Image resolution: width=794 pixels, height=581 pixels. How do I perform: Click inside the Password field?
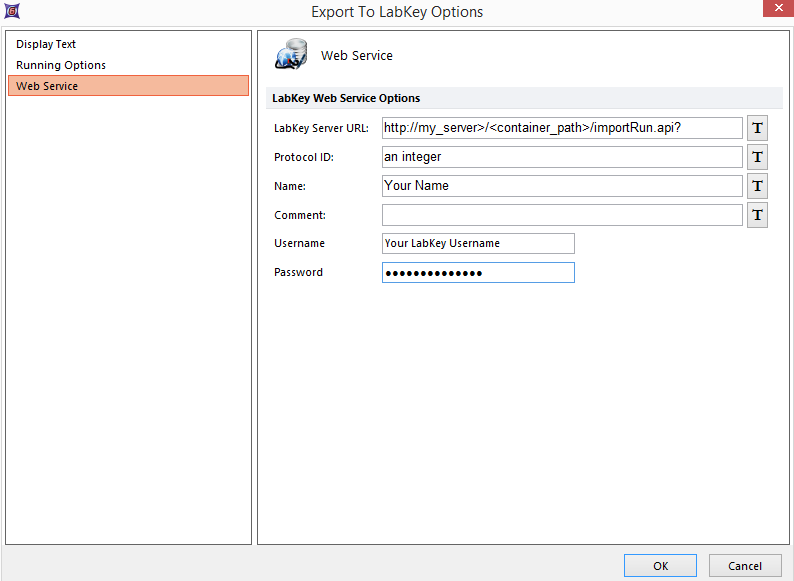(478, 273)
